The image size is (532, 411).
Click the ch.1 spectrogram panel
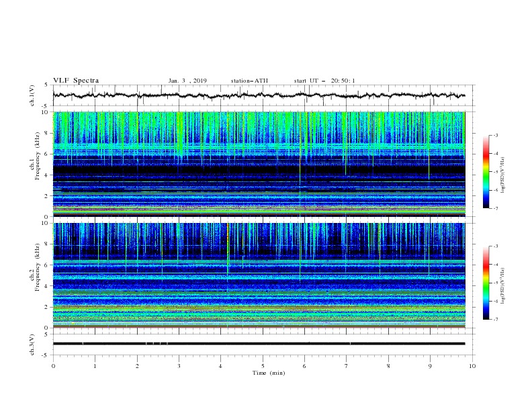[259, 164]
